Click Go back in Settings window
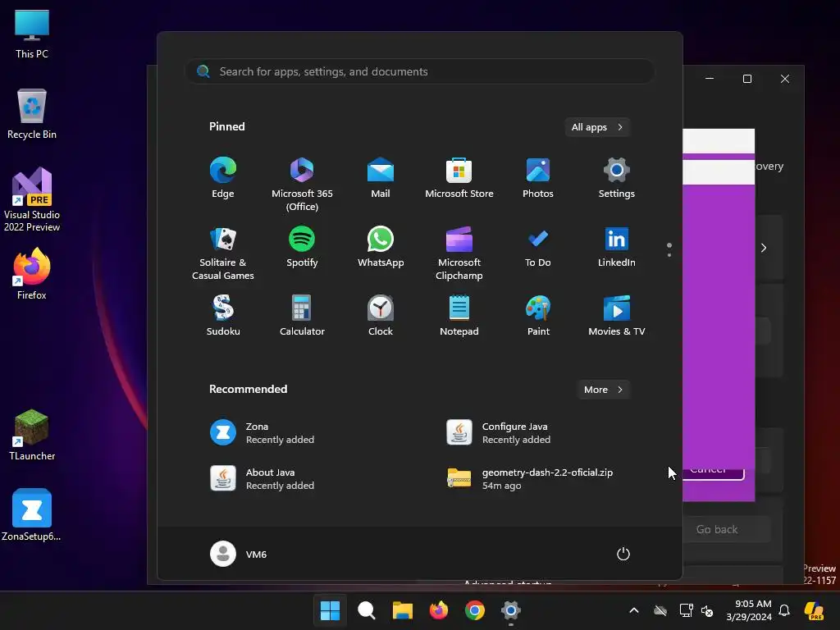Image resolution: width=840 pixels, height=630 pixels. coord(717,529)
